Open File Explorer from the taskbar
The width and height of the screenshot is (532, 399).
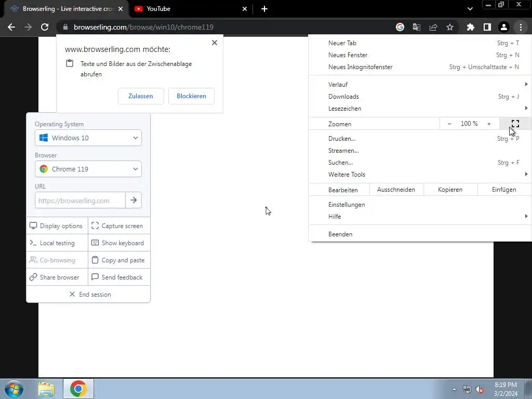46,389
